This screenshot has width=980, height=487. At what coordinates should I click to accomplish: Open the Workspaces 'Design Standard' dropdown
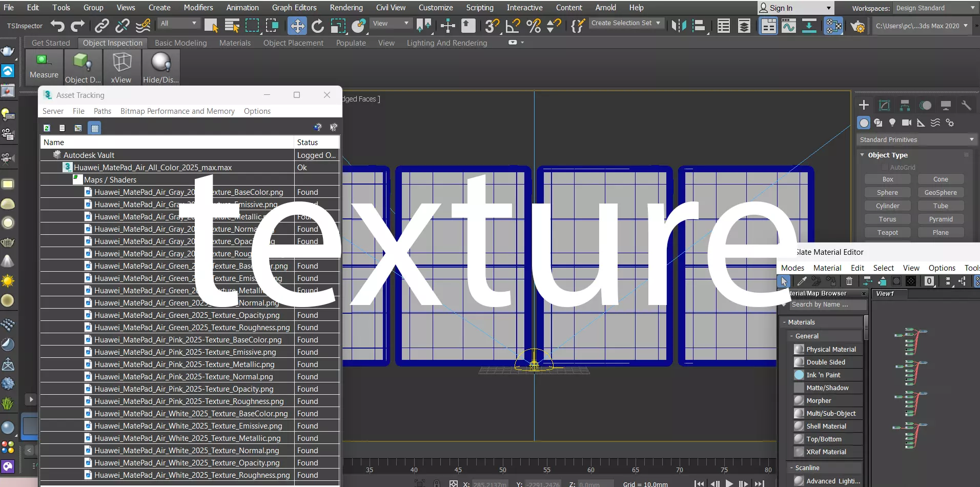click(x=935, y=8)
